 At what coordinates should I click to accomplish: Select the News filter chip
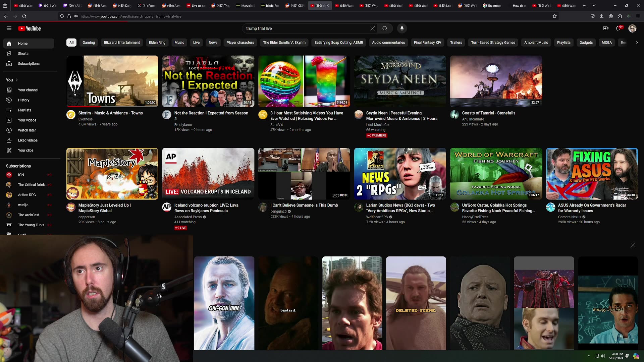[x=213, y=43]
